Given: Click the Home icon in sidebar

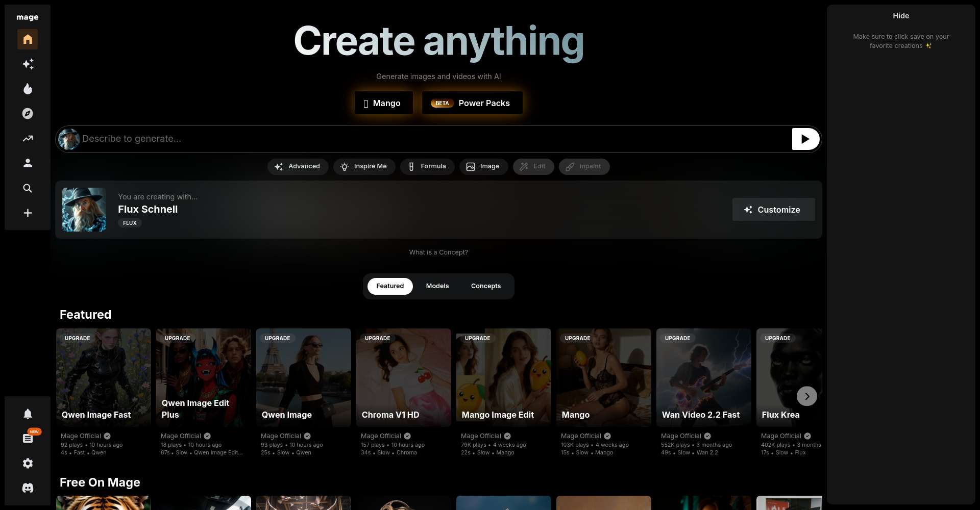Looking at the screenshot, I should 28,39.
